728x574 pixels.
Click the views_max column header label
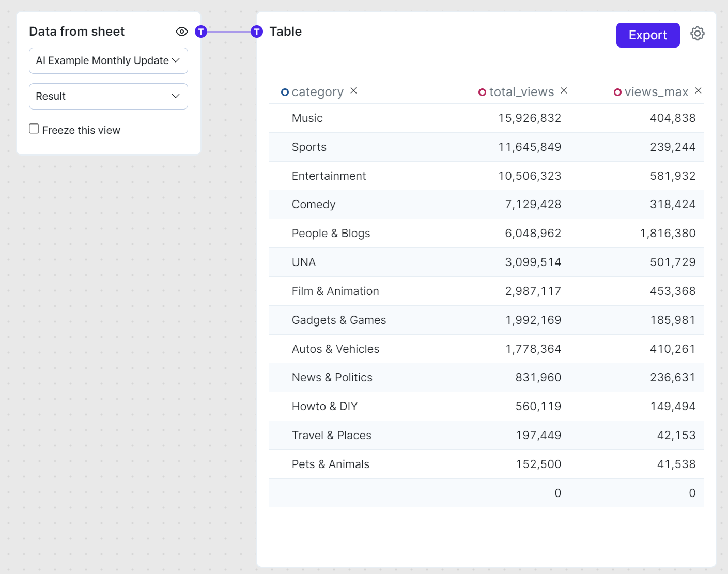click(656, 92)
